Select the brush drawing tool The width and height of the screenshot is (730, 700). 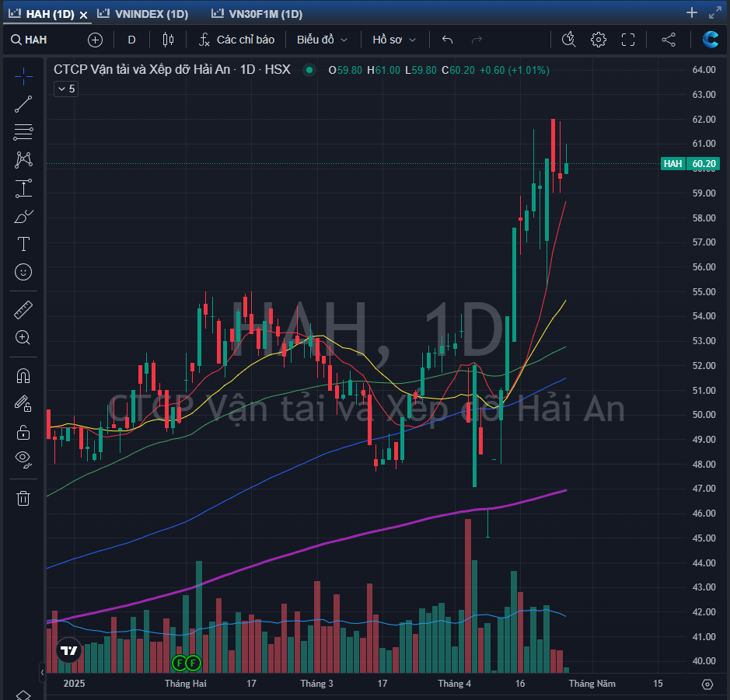(x=23, y=216)
